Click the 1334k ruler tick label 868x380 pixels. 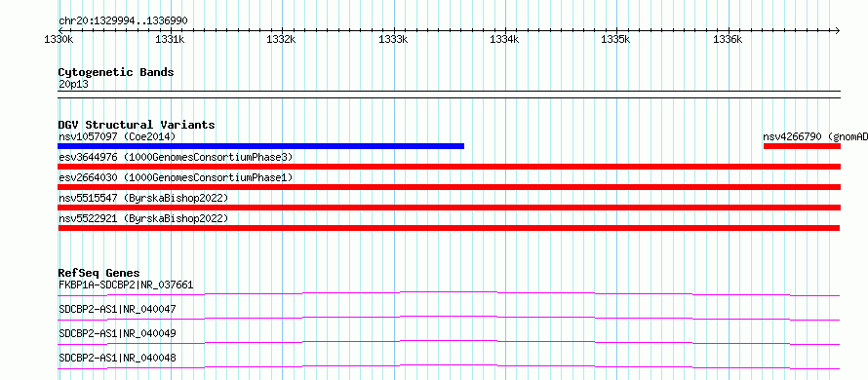[504, 39]
